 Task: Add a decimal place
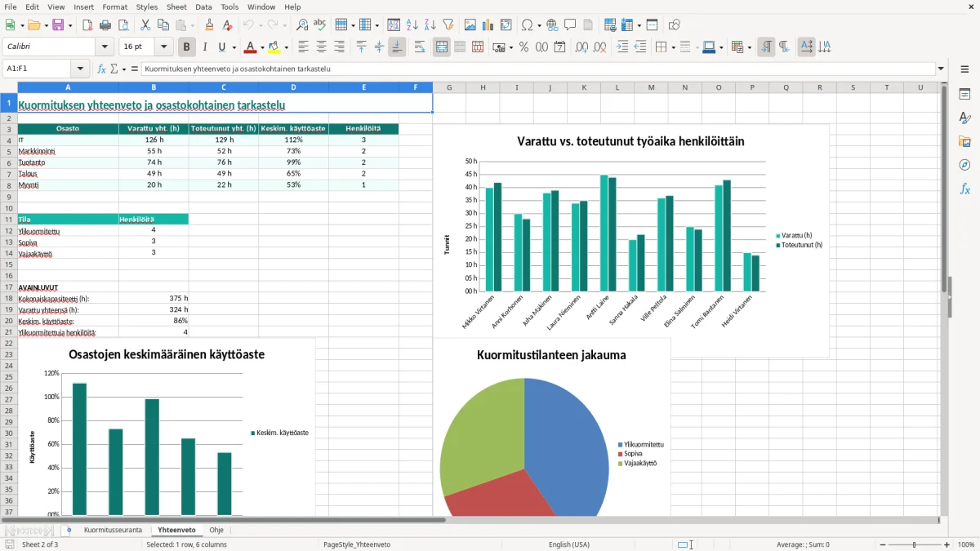(x=582, y=47)
